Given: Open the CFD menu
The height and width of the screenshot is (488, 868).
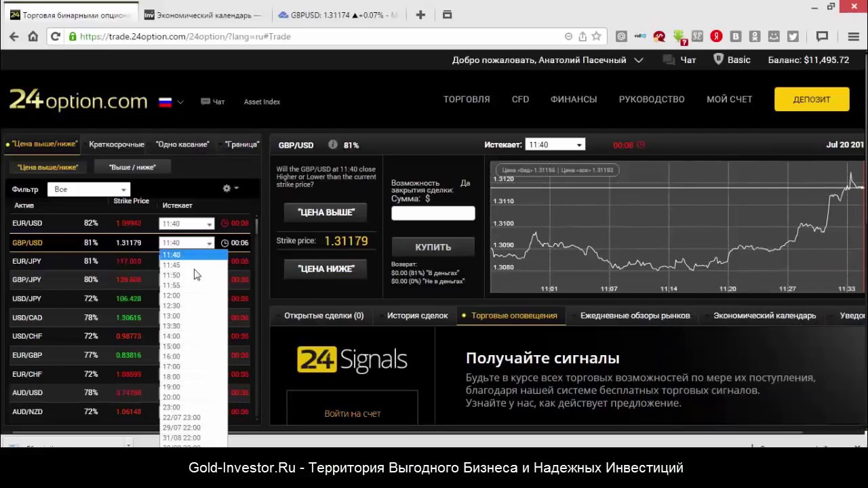Looking at the screenshot, I should 520,99.
